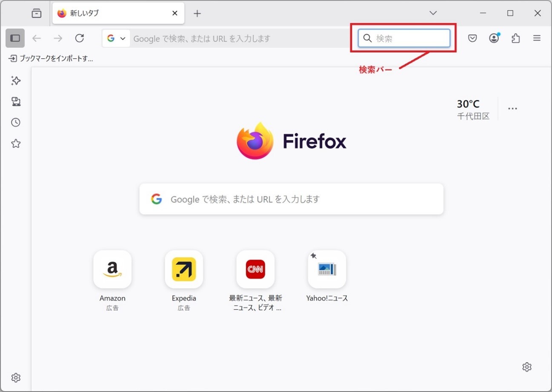Open the hamburger application menu
The width and height of the screenshot is (552, 392).
(x=537, y=38)
